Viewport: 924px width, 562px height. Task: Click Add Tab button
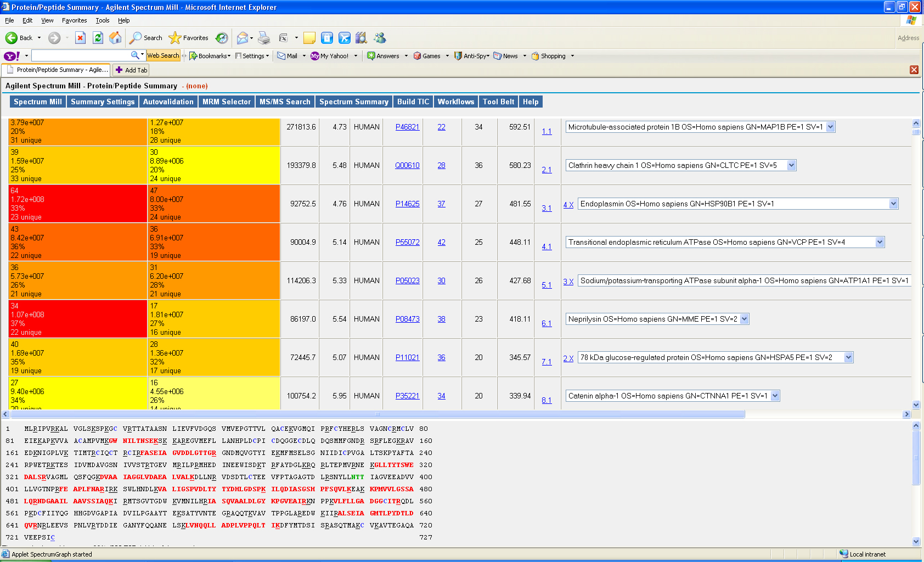coord(131,70)
